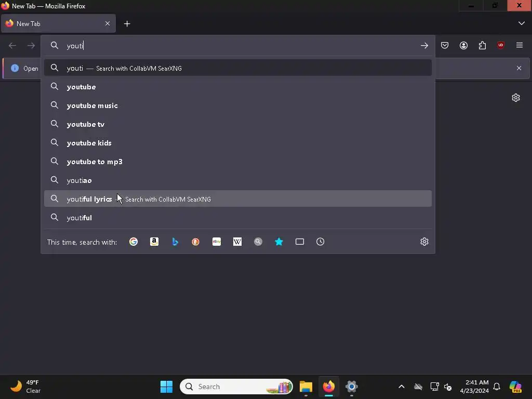Select the 'youtiful' suggestion

238,218
